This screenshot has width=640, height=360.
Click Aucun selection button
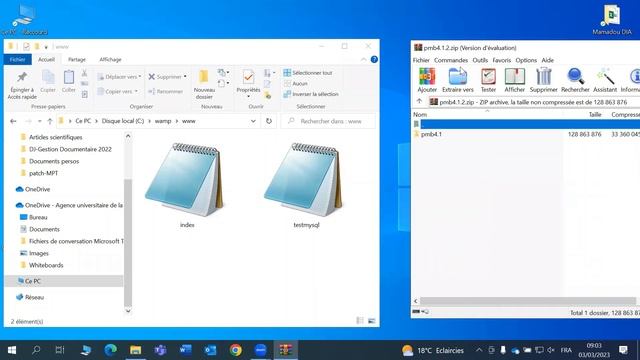pyautogui.click(x=296, y=83)
